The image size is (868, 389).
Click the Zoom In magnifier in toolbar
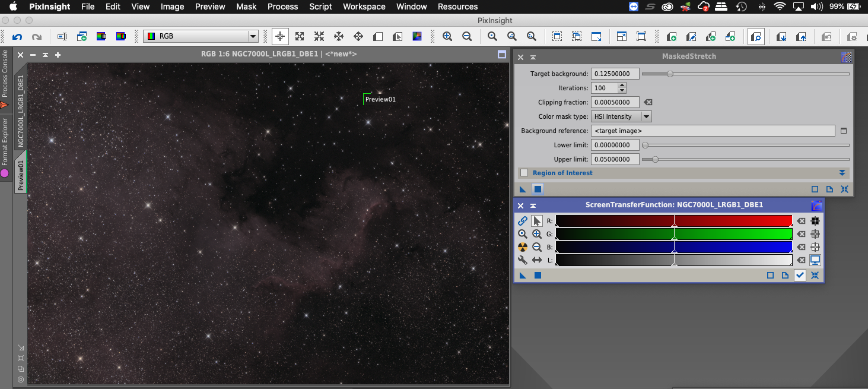coord(447,37)
